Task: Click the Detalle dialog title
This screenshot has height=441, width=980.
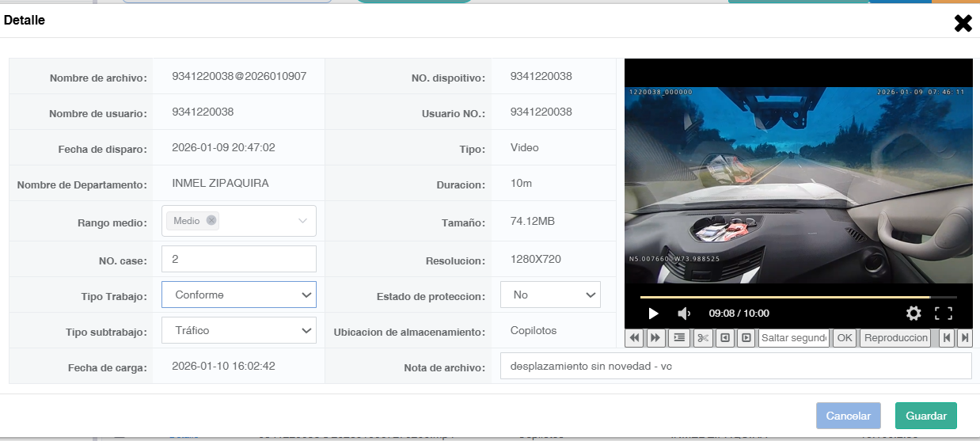Action: (25, 21)
